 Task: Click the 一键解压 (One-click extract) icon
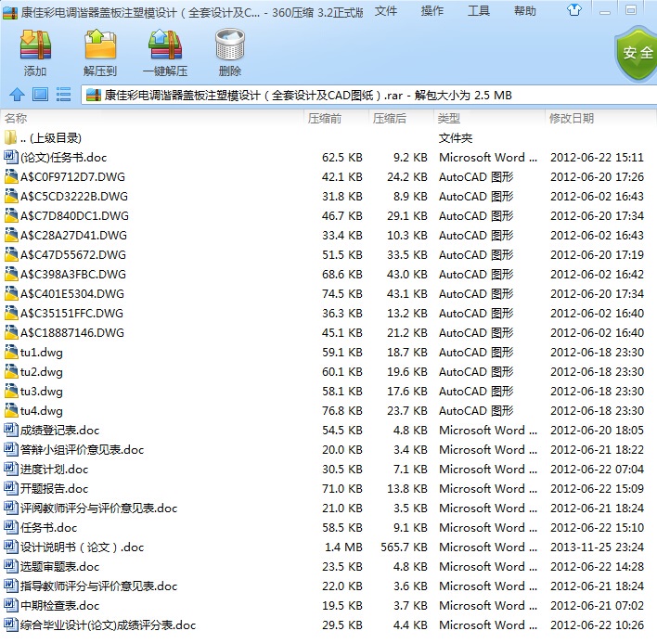coord(165,45)
